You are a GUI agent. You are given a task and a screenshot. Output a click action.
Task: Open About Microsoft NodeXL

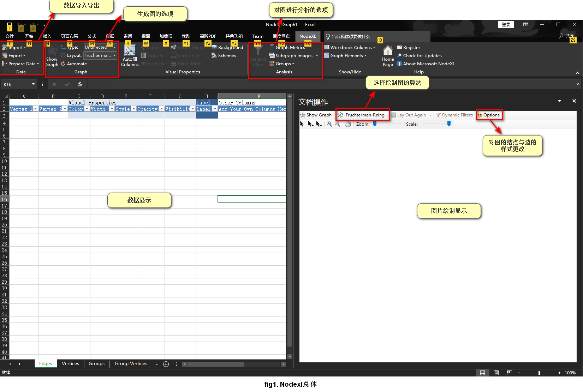(x=426, y=64)
